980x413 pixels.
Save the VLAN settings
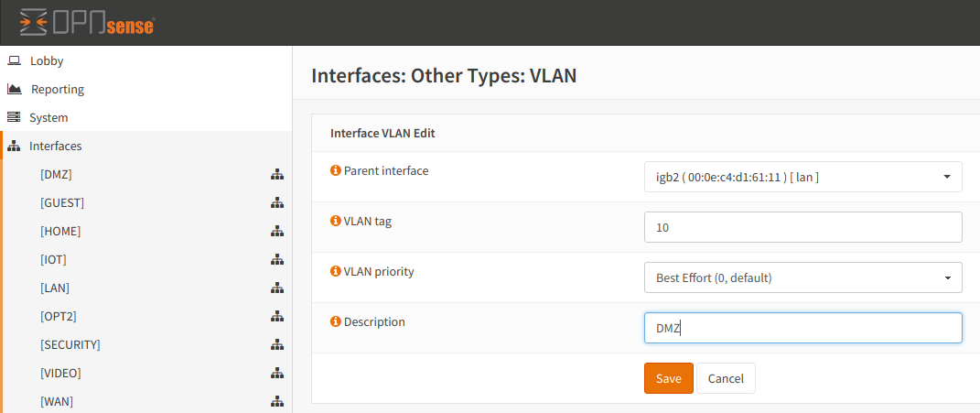(668, 378)
